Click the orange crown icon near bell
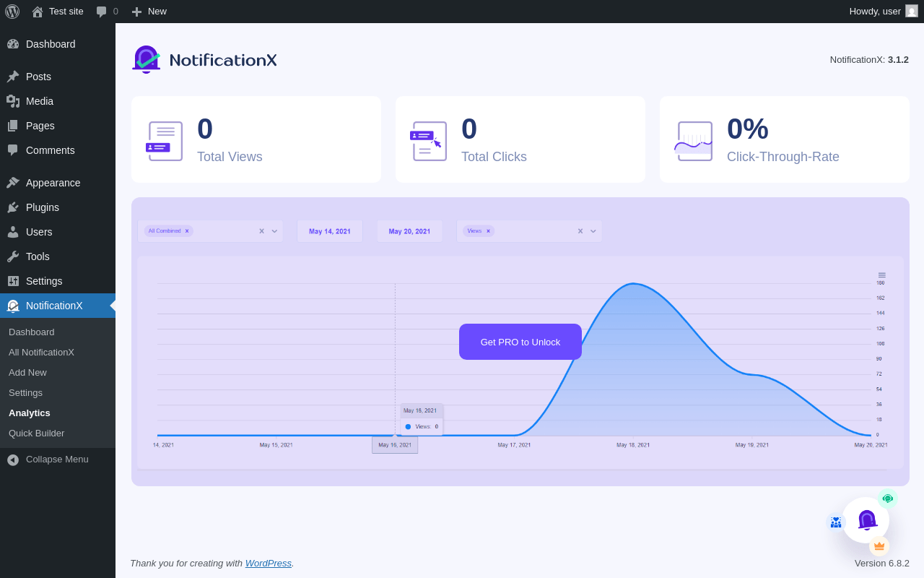Screen dimensions: 924x578 (879, 546)
